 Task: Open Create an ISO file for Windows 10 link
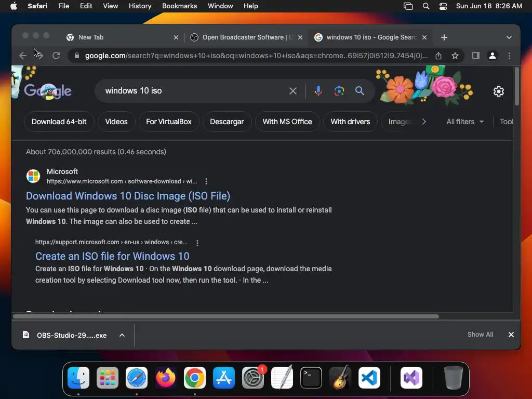112,256
